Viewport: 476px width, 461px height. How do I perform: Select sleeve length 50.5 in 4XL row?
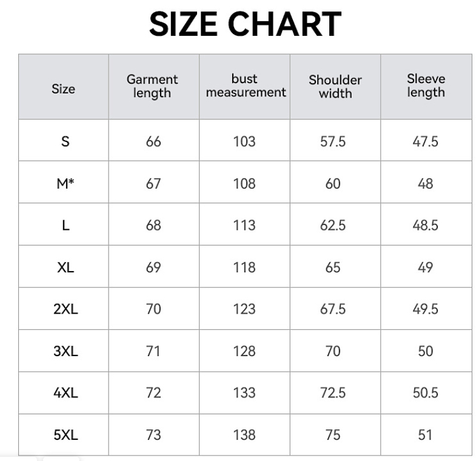point(426,392)
